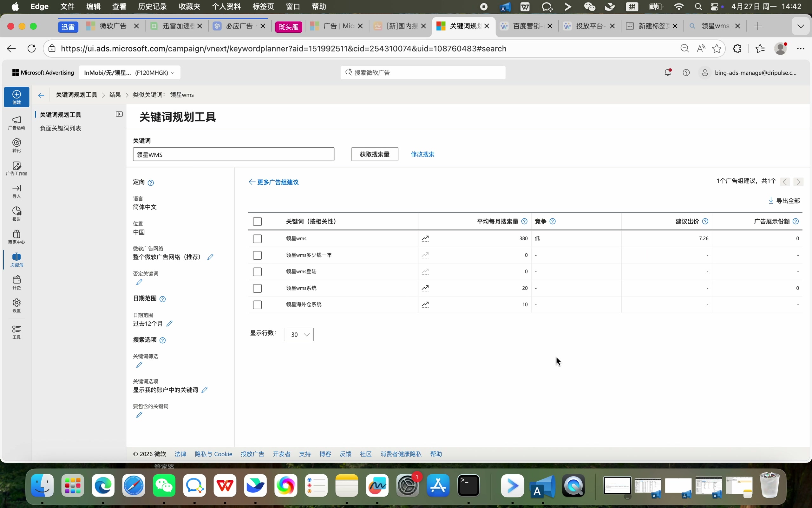
Task: Reload the page with browser refresh button
Action: pyautogui.click(x=31, y=48)
